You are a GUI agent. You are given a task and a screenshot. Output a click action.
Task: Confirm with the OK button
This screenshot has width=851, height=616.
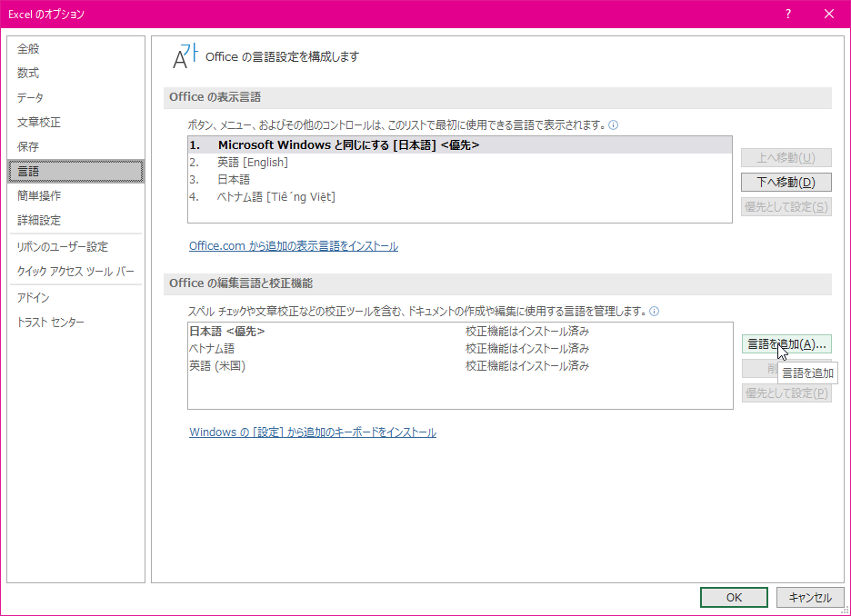coord(734,598)
